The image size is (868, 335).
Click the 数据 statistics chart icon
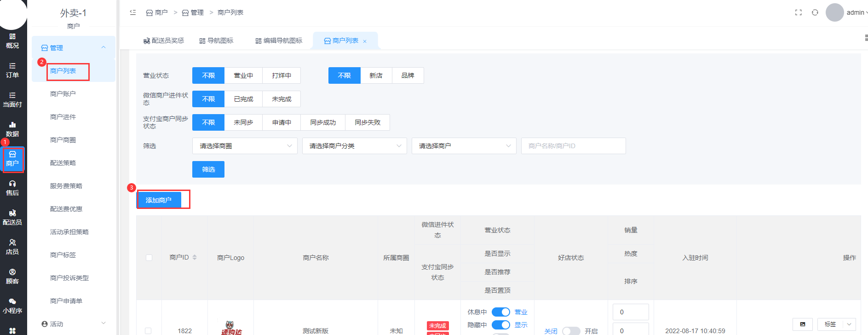pyautogui.click(x=12, y=129)
